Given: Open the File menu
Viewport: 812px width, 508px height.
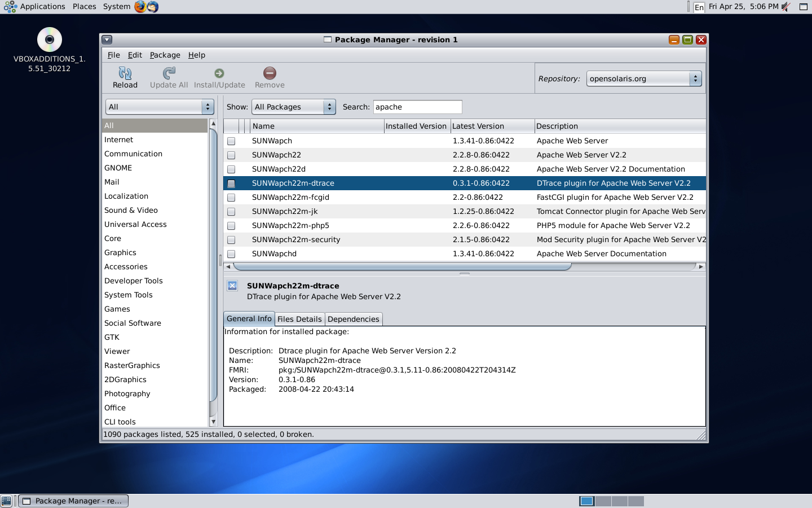Looking at the screenshot, I should (114, 55).
